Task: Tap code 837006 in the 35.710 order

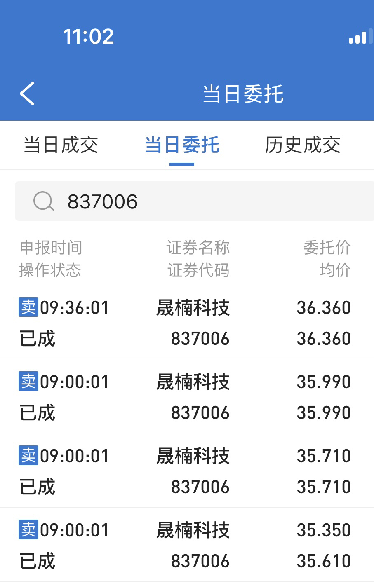Action: tap(200, 487)
